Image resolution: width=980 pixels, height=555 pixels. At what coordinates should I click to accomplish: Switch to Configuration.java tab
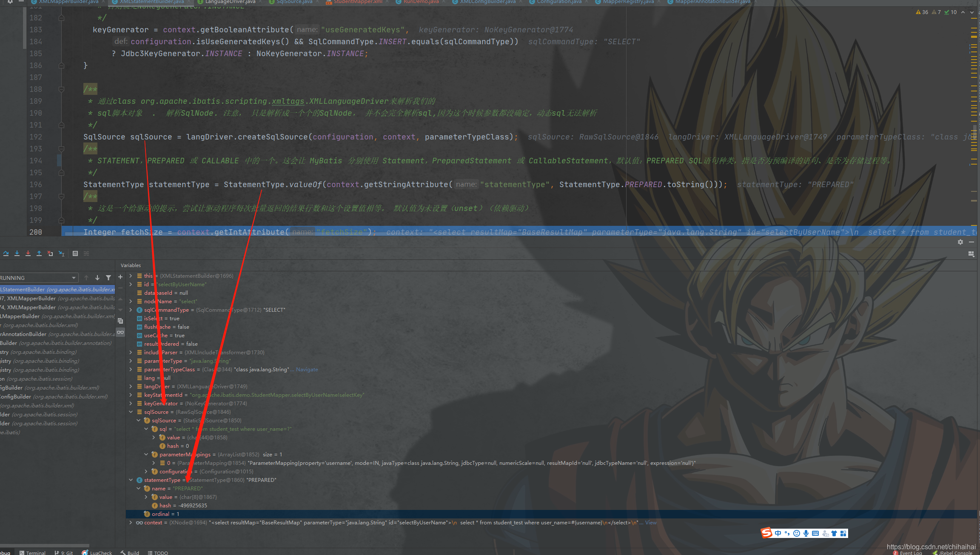pos(559,2)
